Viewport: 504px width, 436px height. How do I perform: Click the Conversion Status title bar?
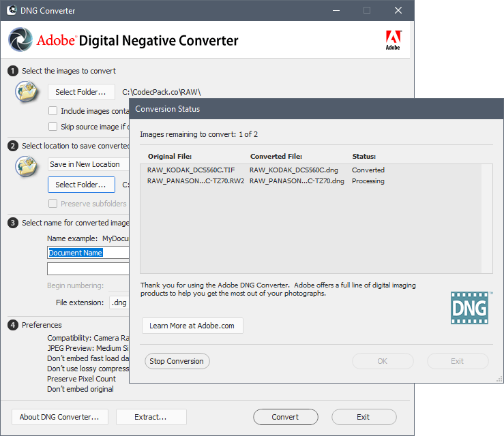316,109
